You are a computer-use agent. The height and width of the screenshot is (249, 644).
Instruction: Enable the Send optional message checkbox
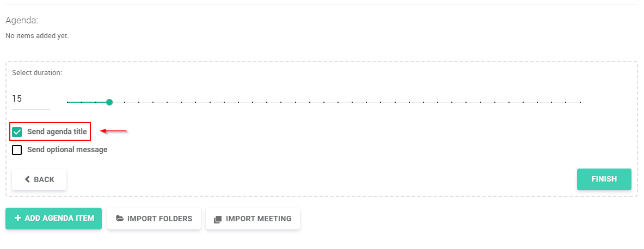pos(17,150)
